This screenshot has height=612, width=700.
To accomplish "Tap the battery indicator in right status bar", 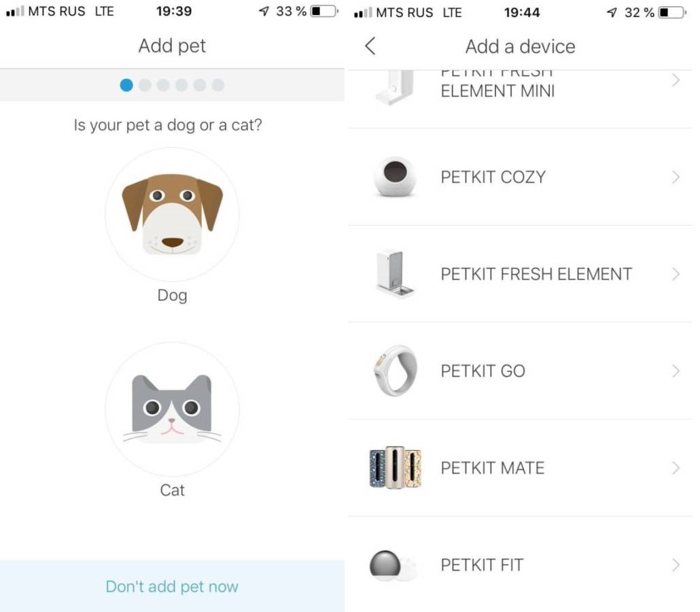I will click(x=669, y=12).
